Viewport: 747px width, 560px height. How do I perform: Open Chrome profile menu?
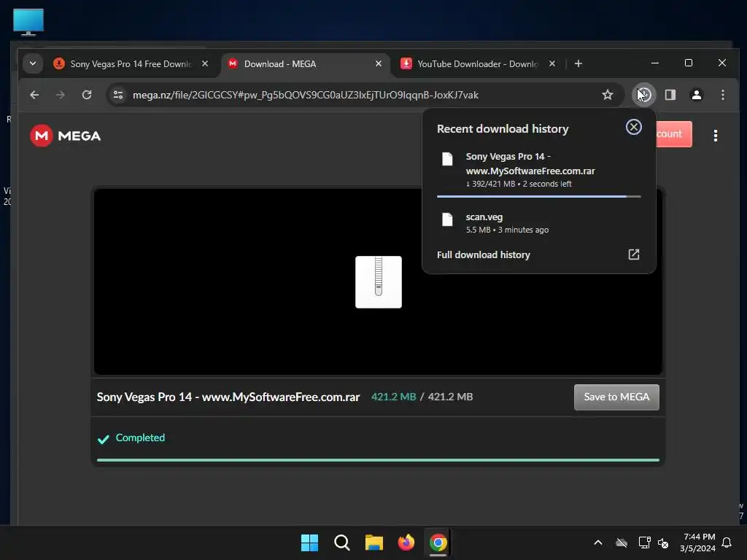pyautogui.click(x=697, y=95)
